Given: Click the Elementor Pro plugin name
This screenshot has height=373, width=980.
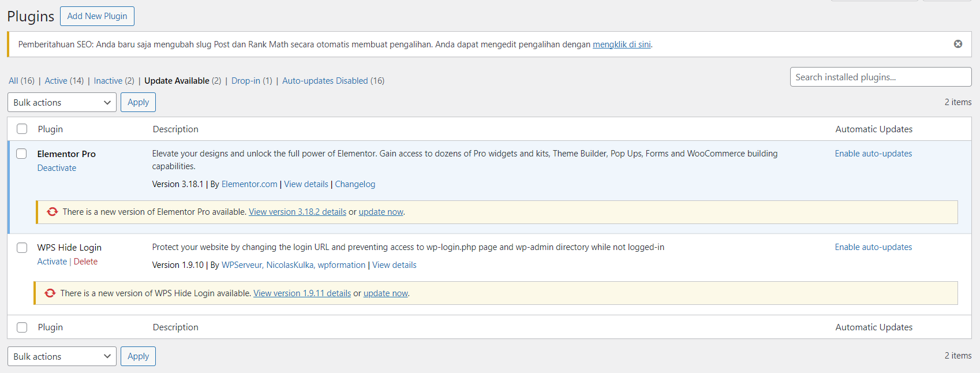Looking at the screenshot, I should pyautogui.click(x=66, y=154).
